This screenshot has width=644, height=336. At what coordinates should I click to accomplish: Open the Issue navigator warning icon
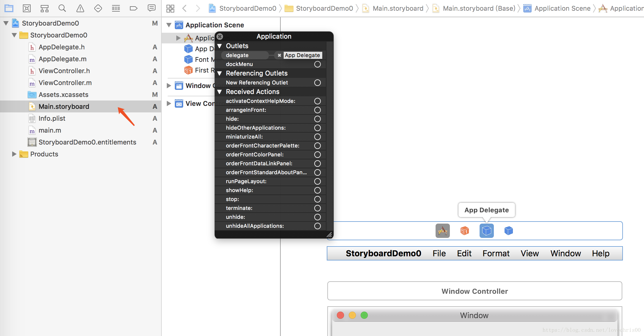tap(80, 8)
